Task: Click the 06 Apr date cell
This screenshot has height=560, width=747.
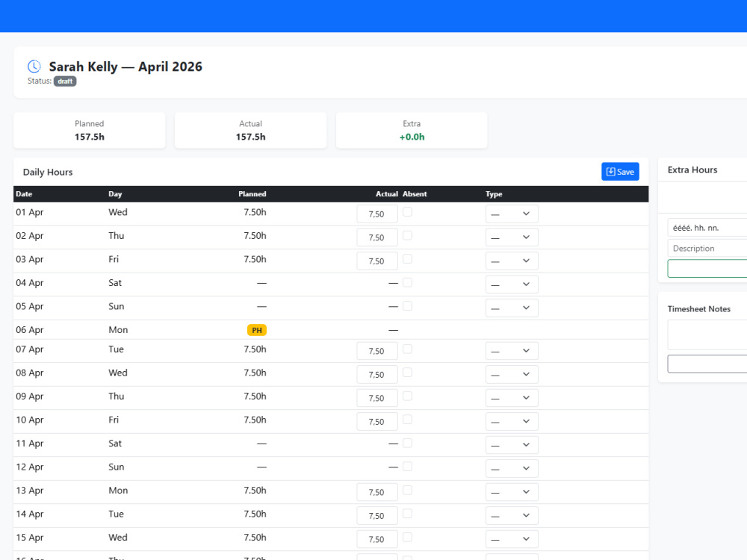Action: click(30, 330)
